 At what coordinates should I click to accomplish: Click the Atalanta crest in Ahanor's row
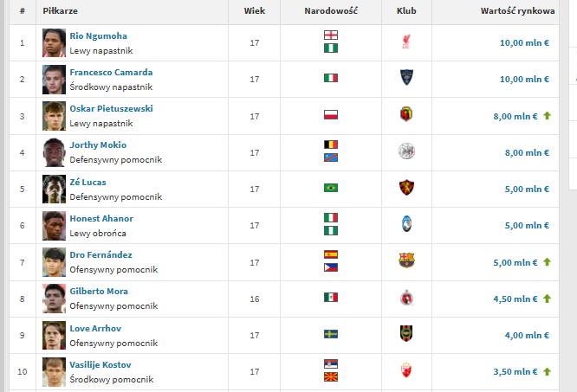pyautogui.click(x=406, y=224)
